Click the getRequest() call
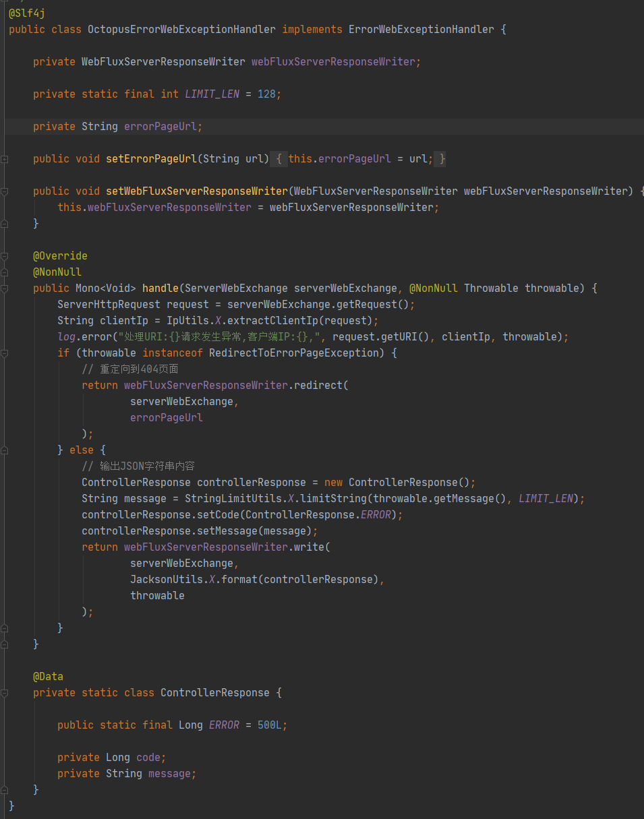Image resolution: width=644 pixels, height=819 pixels. coord(373,305)
